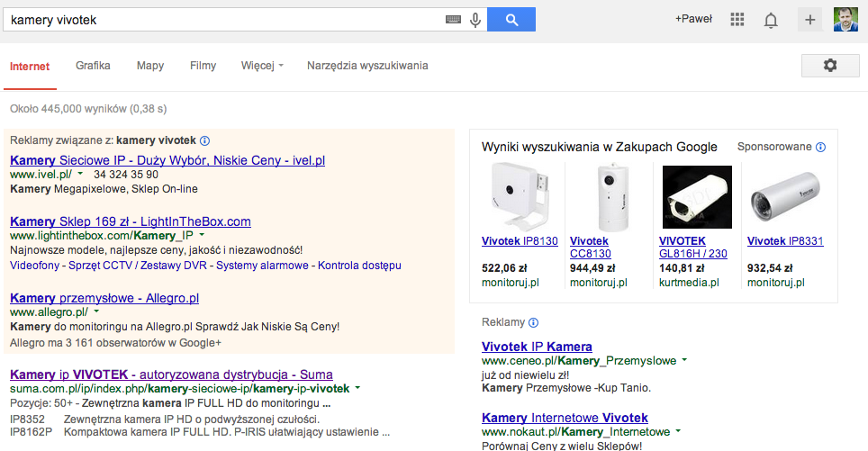Open the Google apps grid icon
The image size is (868, 451).
(x=737, y=20)
